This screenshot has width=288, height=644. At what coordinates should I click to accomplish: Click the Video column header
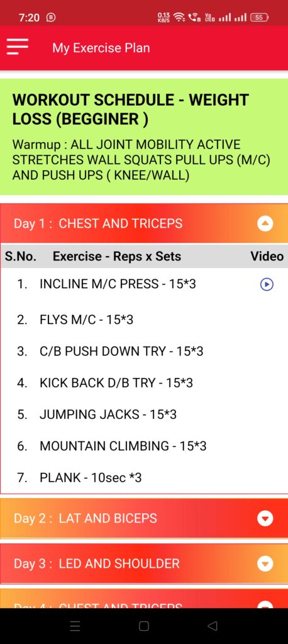pos(267,257)
